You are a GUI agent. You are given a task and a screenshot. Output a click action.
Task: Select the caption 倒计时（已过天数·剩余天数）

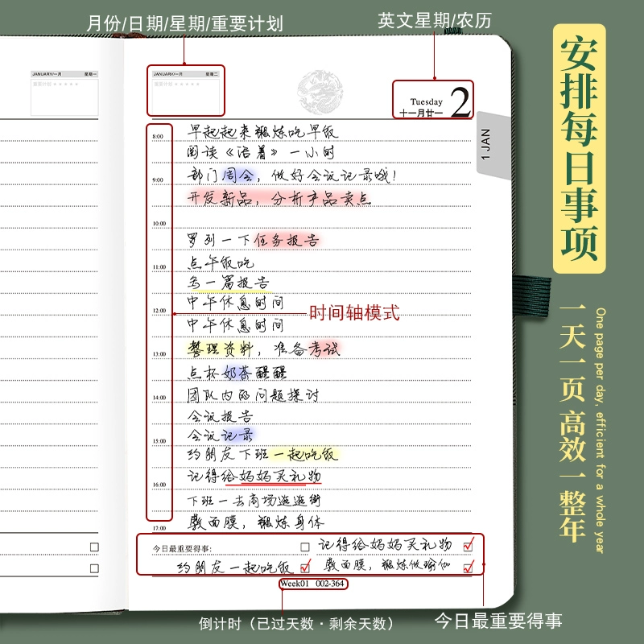tap(296, 623)
